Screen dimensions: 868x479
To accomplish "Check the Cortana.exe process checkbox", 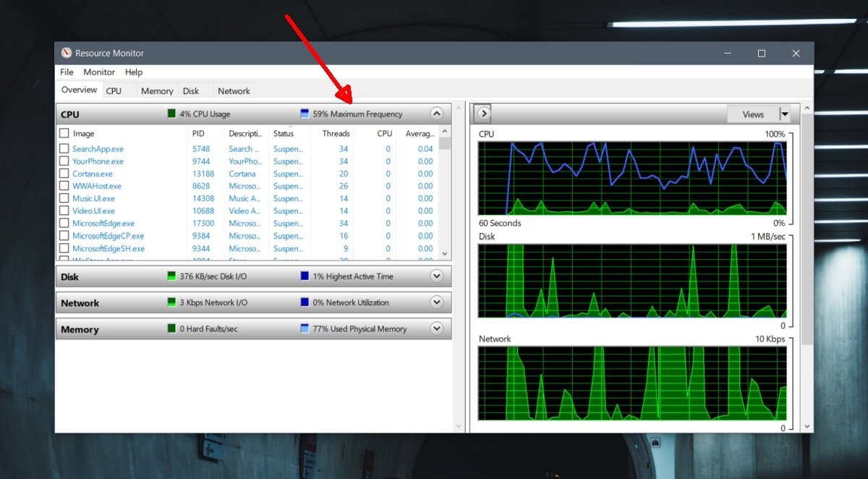I will click(x=64, y=174).
